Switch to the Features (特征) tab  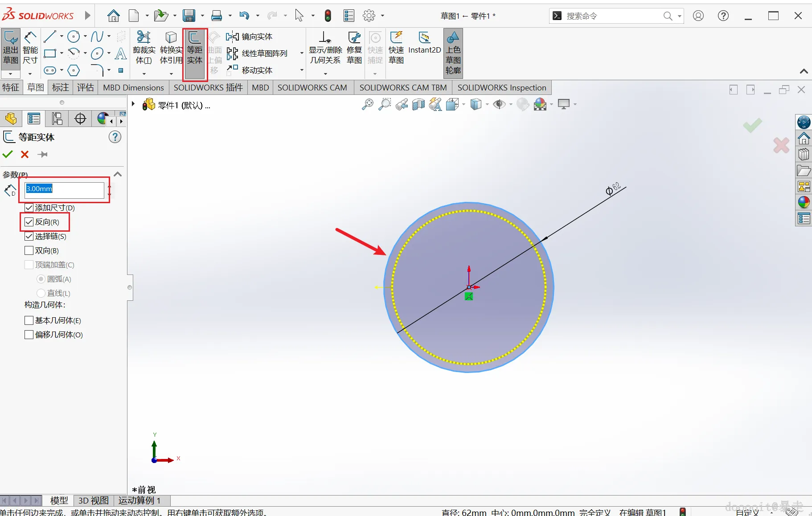11,87
